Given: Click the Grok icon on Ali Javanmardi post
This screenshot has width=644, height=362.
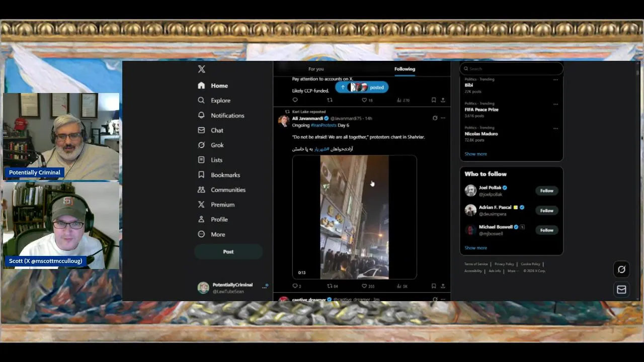Looking at the screenshot, I should tap(435, 118).
